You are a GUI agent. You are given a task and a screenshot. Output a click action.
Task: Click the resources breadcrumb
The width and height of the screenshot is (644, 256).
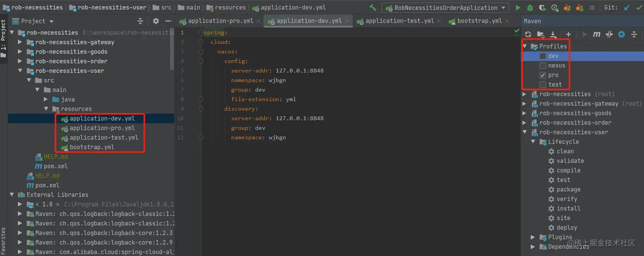[226, 8]
